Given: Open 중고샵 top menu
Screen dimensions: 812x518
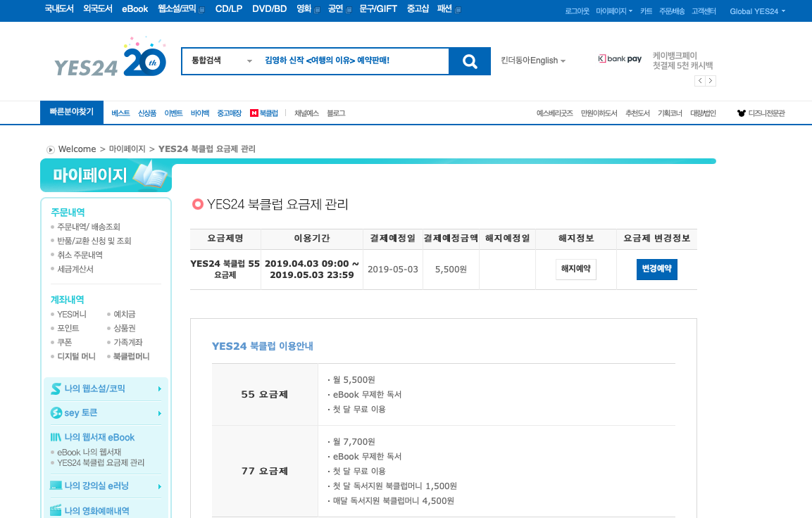Looking at the screenshot, I should pos(418,8).
